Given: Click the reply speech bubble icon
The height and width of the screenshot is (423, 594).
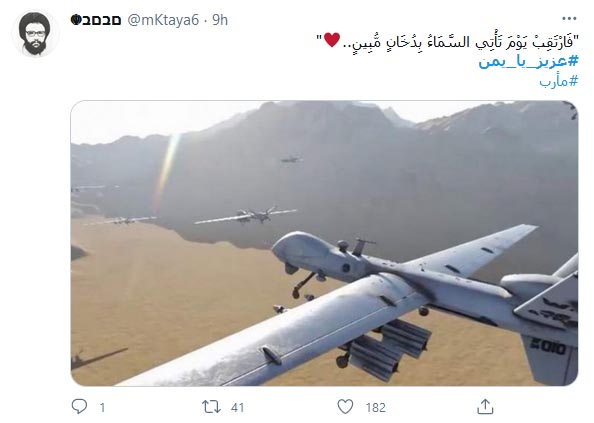Looking at the screenshot, I should [80, 407].
